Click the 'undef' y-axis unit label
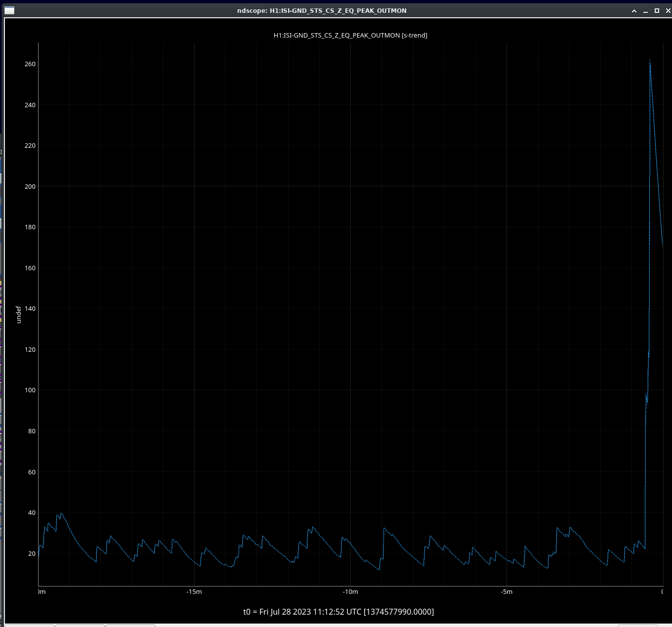 pyautogui.click(x=19, y=315)
